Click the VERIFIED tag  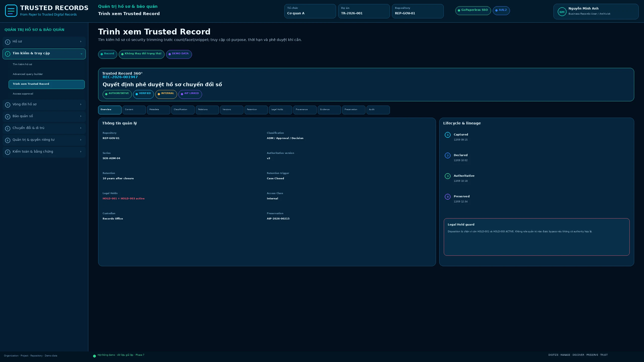pos(143,94)
